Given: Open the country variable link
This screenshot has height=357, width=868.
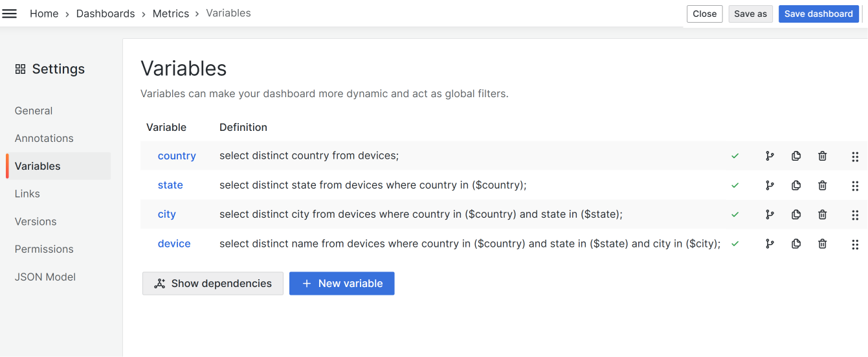Looking at the screenshot, I should (x=177, y=156).
